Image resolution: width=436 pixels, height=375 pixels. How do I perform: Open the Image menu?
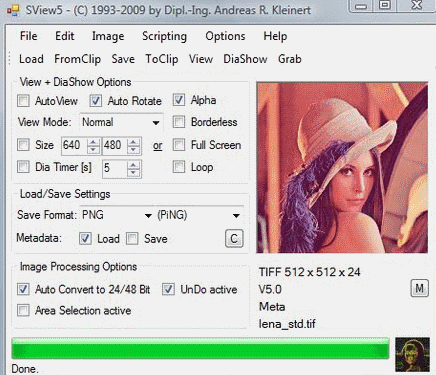pyautogui.click(x=108, y=36)
